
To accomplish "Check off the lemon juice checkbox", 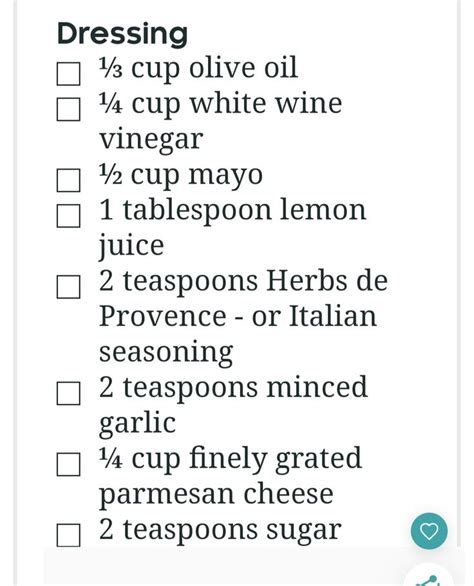I will [68, 216].
